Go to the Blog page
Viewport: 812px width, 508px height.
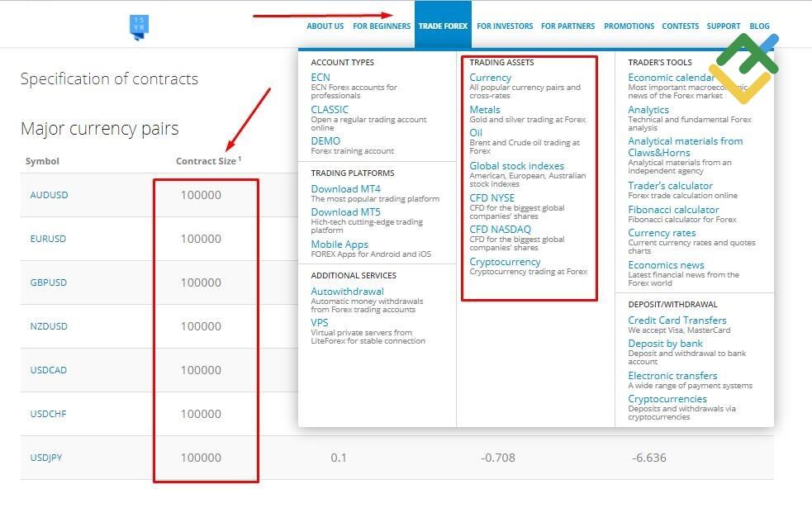[x=758, y=26]
